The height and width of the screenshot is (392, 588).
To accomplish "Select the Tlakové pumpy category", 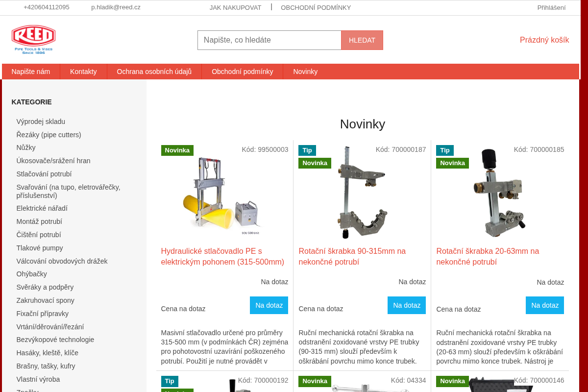I will 40,248.
